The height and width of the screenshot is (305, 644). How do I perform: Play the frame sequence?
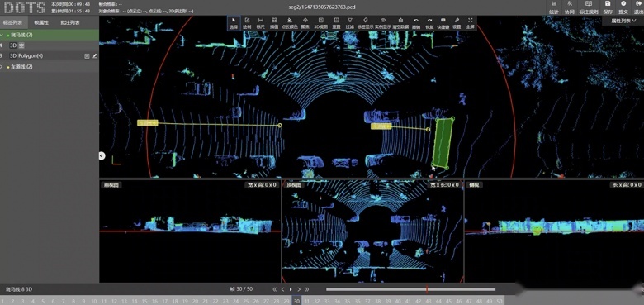(x=291, y=289)
